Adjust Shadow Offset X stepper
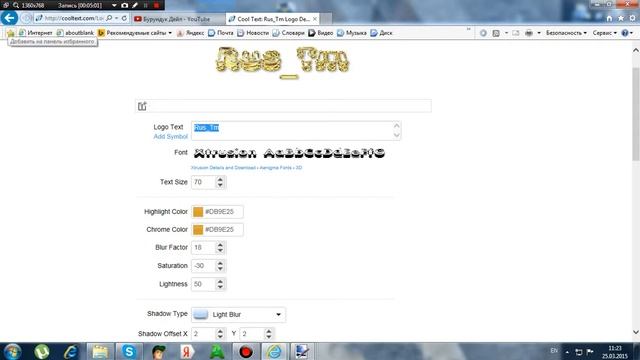 [220, 334]
